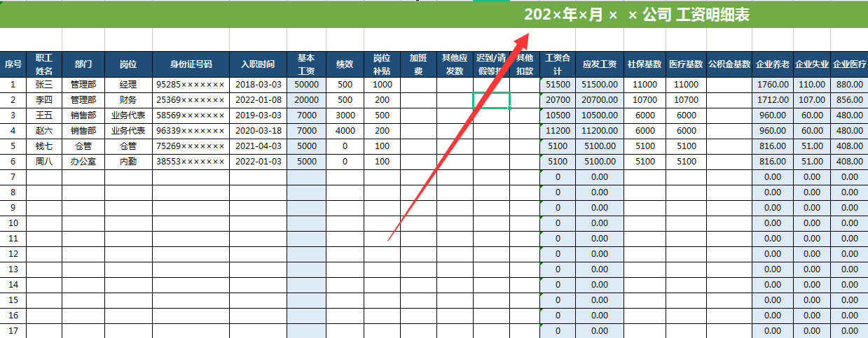Select ID number cell 38553×××××××
Viewport: 868px width, 338px height.
tap(191, 162)
